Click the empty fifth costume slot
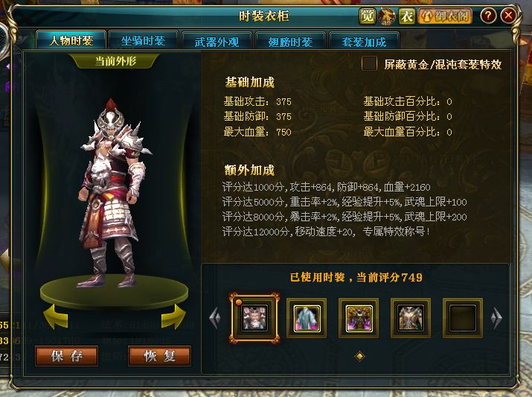Screen dimensions: 532x397 (x=463, y=318)
